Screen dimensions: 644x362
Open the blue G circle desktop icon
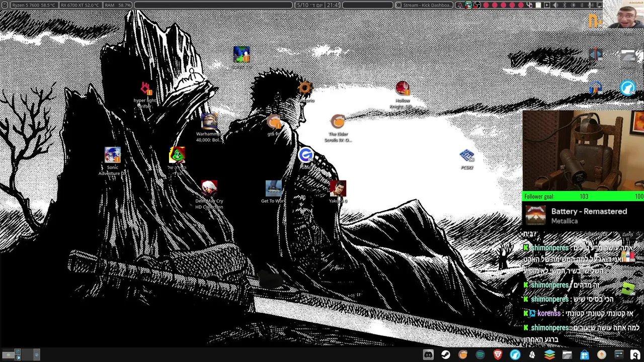point(305,158)
